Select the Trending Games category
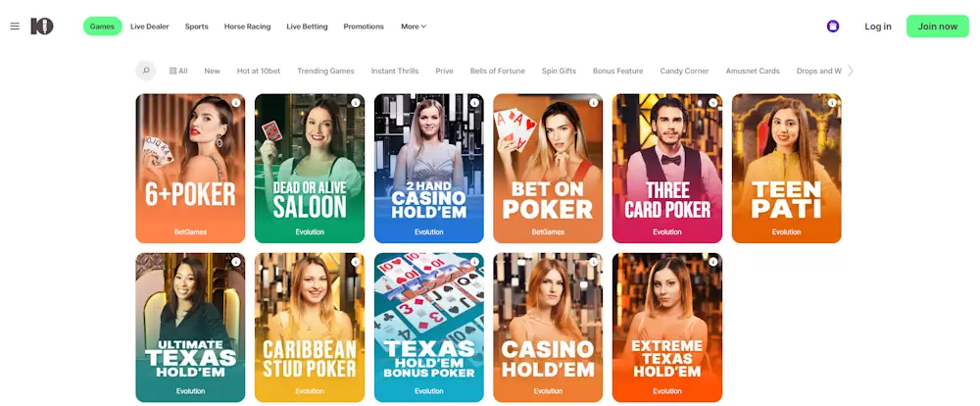This screenshot has width=980, height=406. (x=325, y=71)
